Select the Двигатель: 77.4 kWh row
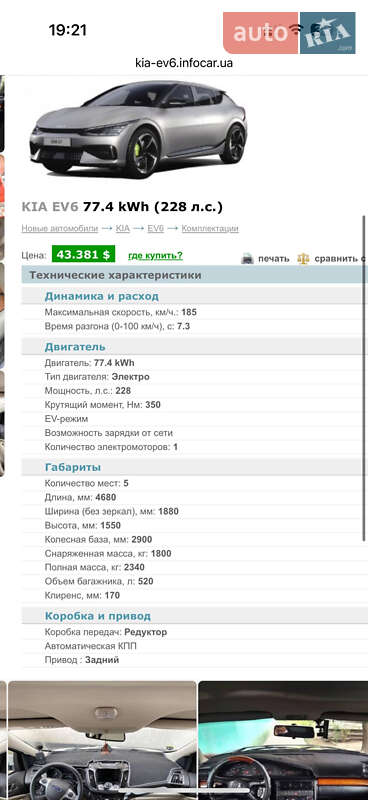 coord(194,363)
